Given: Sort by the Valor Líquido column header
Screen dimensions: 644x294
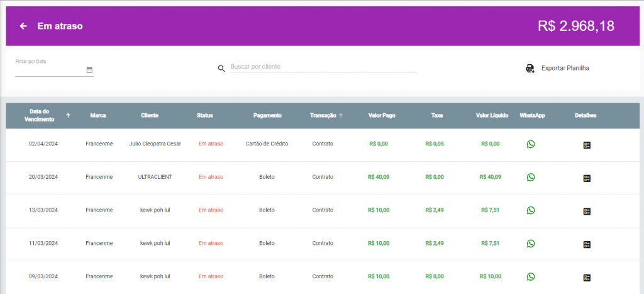Looking at the screenshot, I should click(x=492, y=116).
